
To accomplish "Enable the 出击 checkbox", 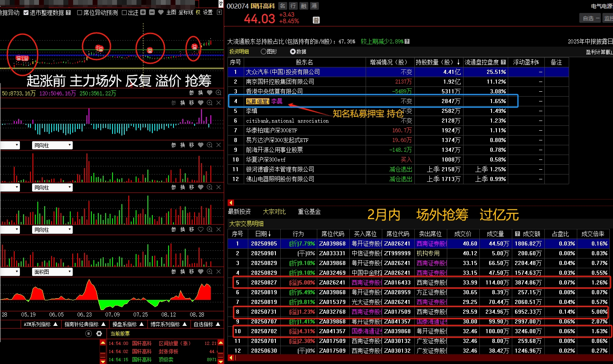I will 124,13.
